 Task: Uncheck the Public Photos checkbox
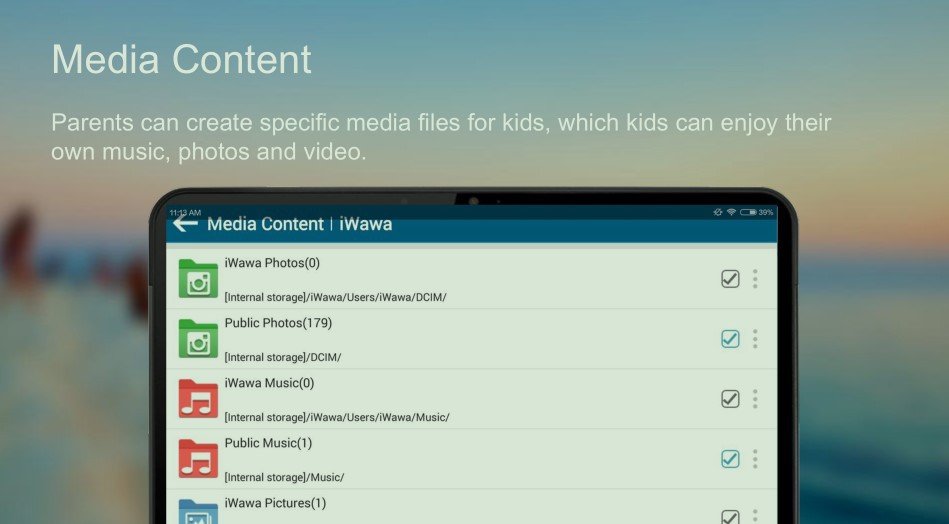point(730,339)
